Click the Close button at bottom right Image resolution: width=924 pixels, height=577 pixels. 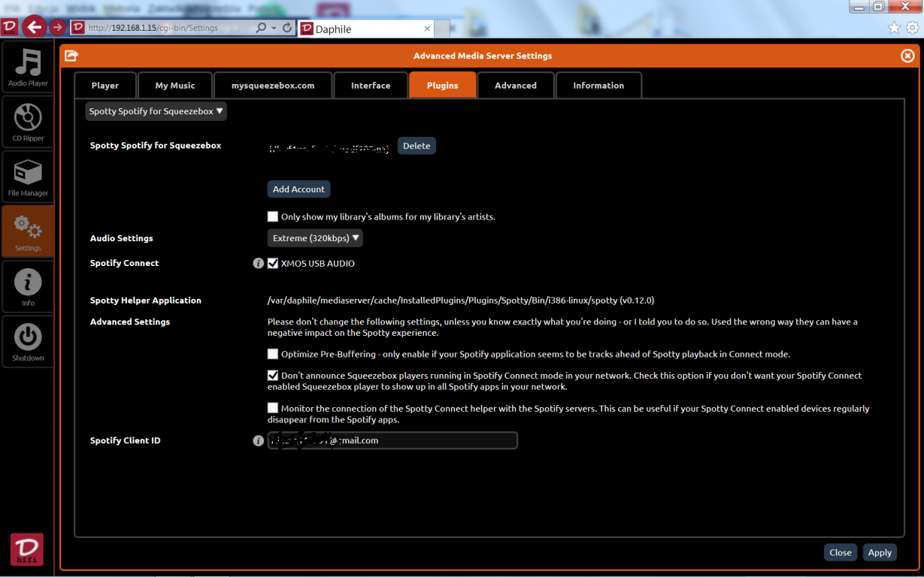[841, 552]
